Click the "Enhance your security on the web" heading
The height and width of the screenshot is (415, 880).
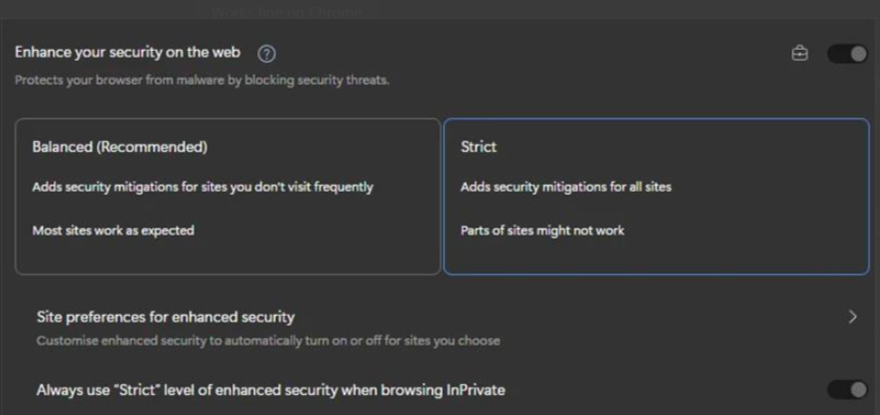pos(127,53)
